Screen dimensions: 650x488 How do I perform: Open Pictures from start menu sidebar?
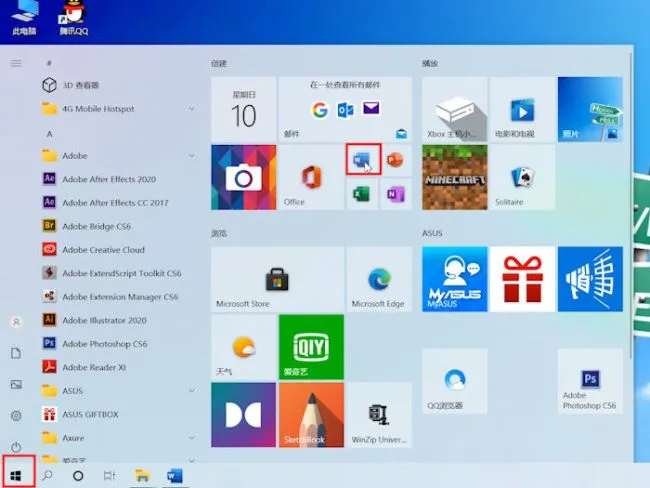click(16, 385)
